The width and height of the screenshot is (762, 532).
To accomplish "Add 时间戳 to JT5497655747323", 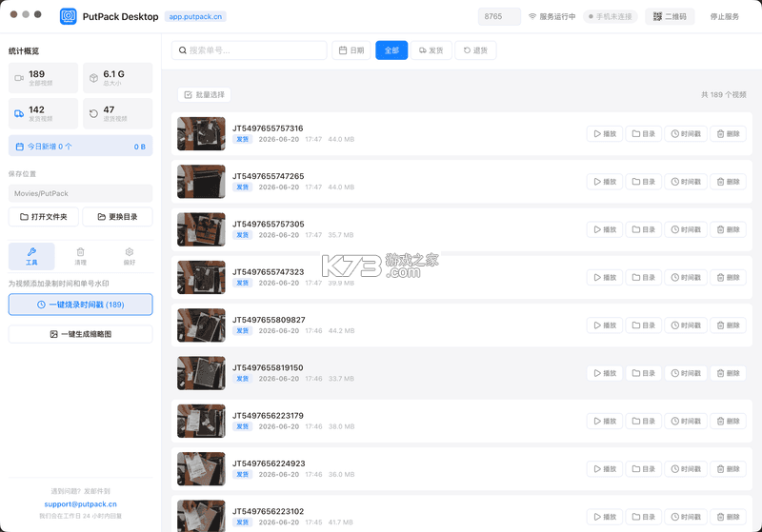I will click(686, 277).
